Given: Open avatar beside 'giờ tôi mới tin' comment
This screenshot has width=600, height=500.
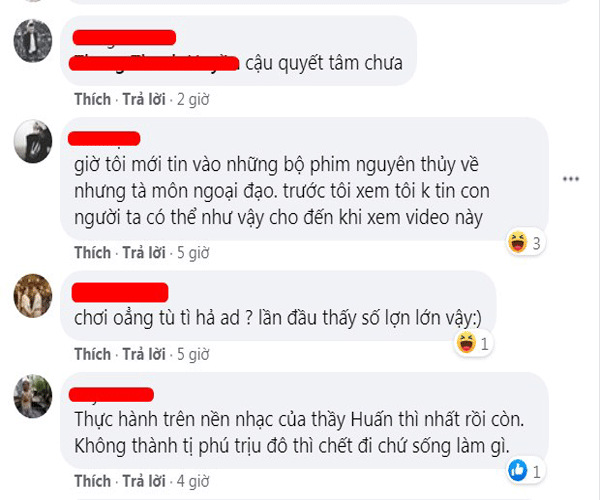Looking at the screenshot, I should tap(33, 141).
